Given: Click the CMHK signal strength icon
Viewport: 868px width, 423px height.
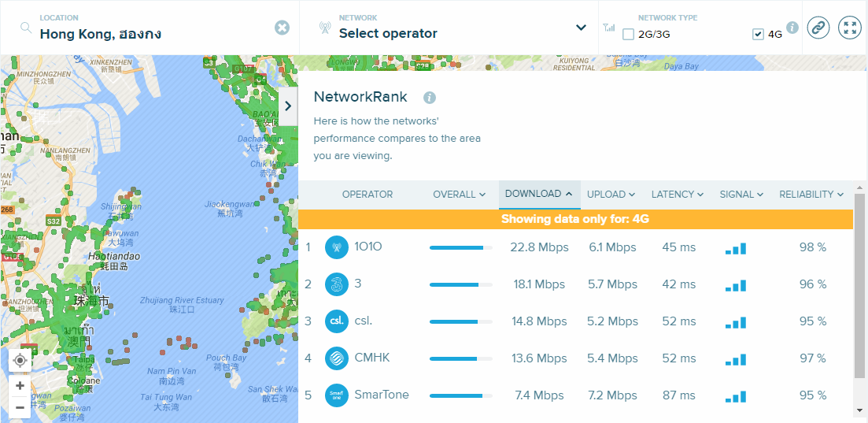Looking at the screenshot, I should click(736, 359).
